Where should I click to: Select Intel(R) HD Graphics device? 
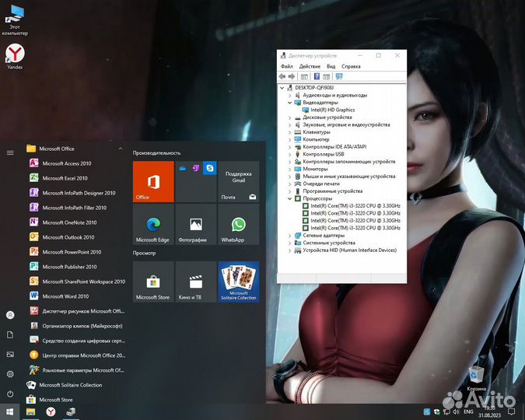click(332, 110)
